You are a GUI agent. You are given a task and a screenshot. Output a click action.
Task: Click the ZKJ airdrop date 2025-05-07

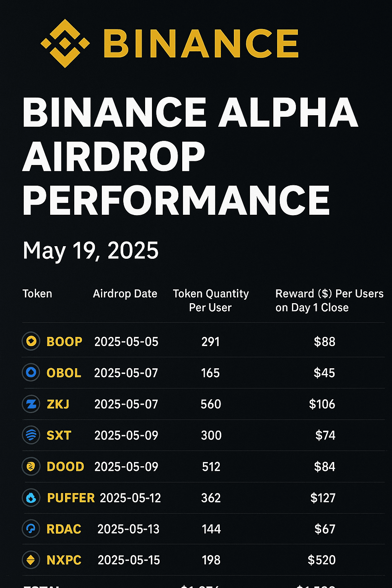tap(126, 404)
